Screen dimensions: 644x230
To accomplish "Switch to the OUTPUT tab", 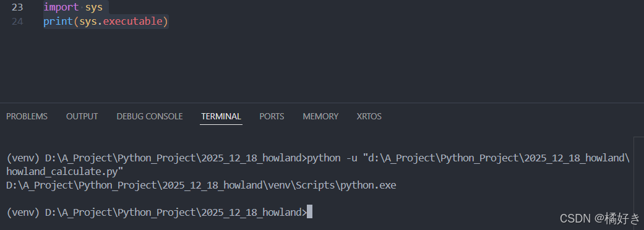I will [82, 117].
